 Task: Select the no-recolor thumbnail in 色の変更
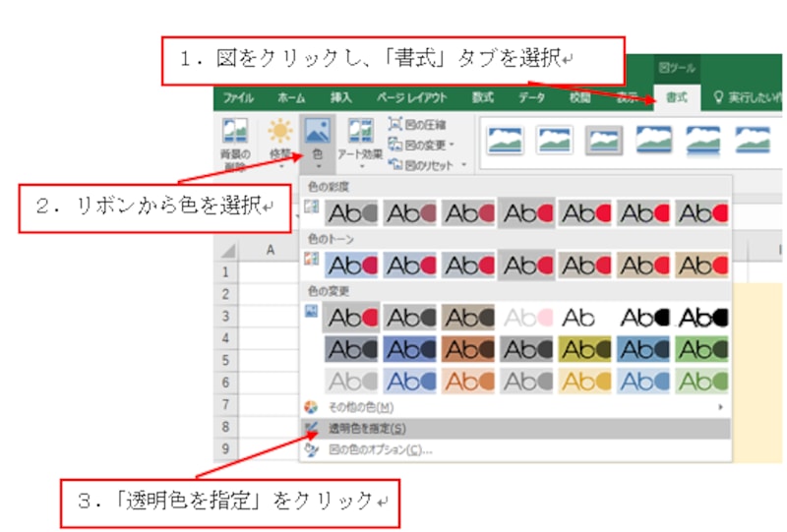(x=351, y=318)
